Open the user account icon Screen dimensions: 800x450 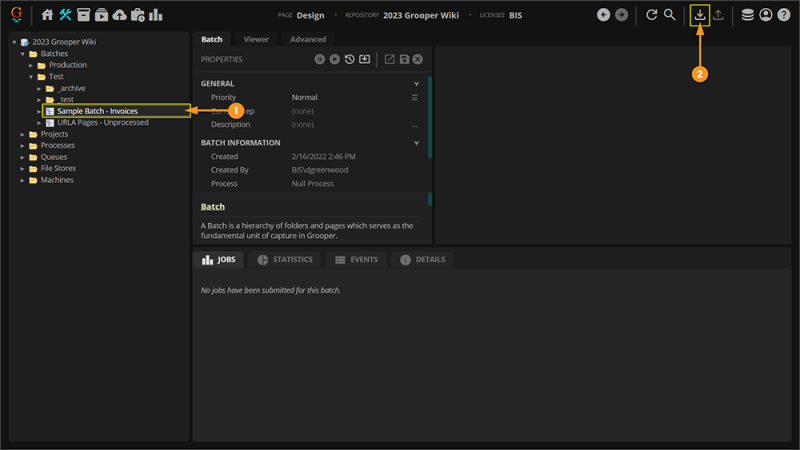[x=766, y=15]
